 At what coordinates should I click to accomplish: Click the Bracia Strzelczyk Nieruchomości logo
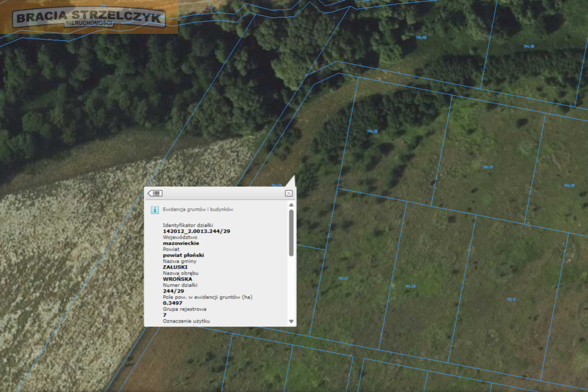coord(89,17)
